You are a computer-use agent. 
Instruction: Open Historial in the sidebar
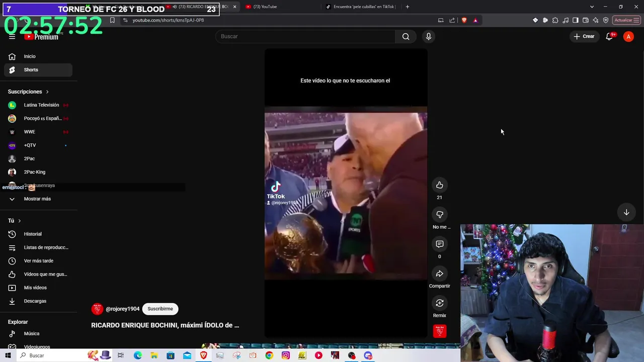click(x=38, y=234)
